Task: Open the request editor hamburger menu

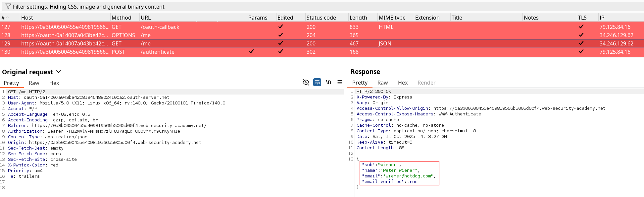Action: pyautogui.click(x=339, y=82)
